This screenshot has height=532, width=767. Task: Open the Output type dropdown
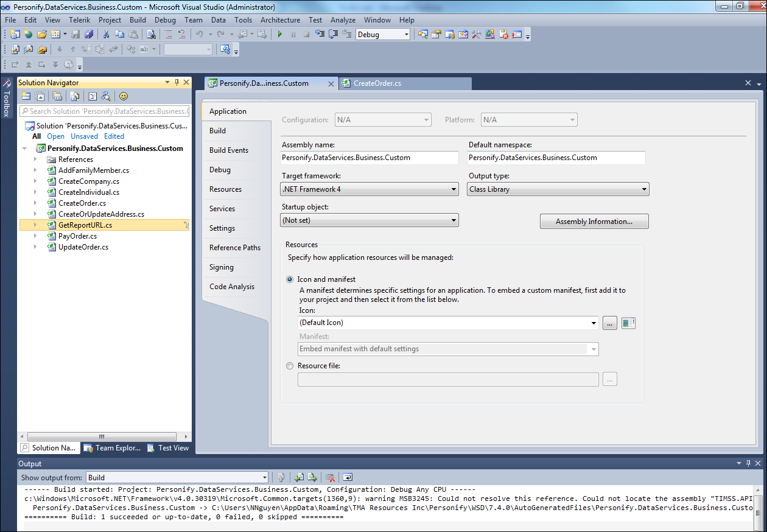pos(558,189)
